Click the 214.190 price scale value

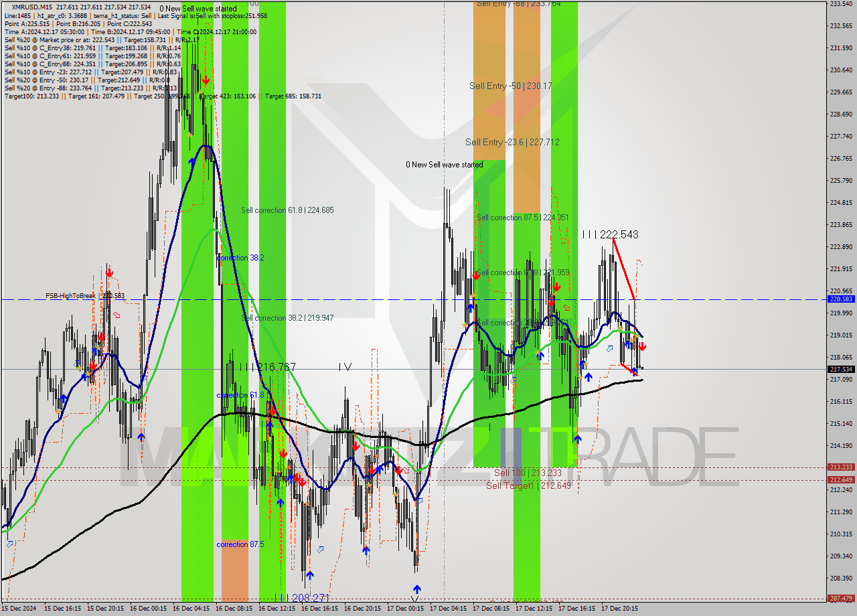(841, 445)
